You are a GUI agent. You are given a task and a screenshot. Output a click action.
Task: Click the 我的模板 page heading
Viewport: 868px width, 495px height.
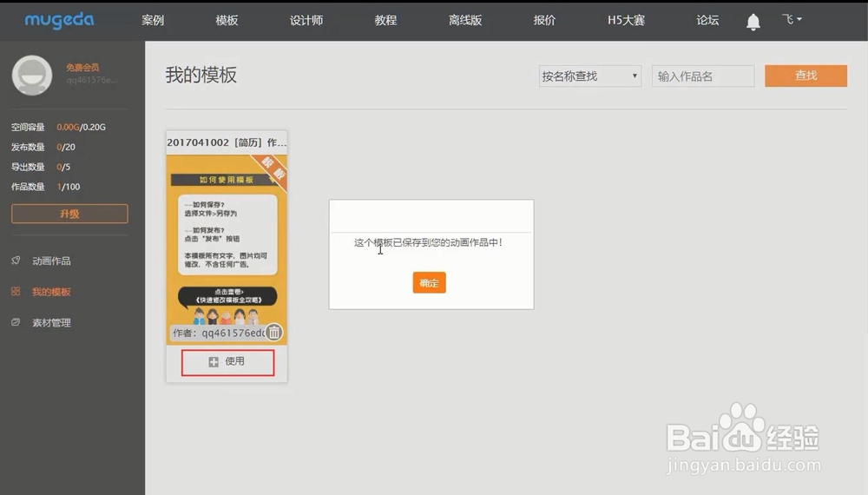[201, 75]
